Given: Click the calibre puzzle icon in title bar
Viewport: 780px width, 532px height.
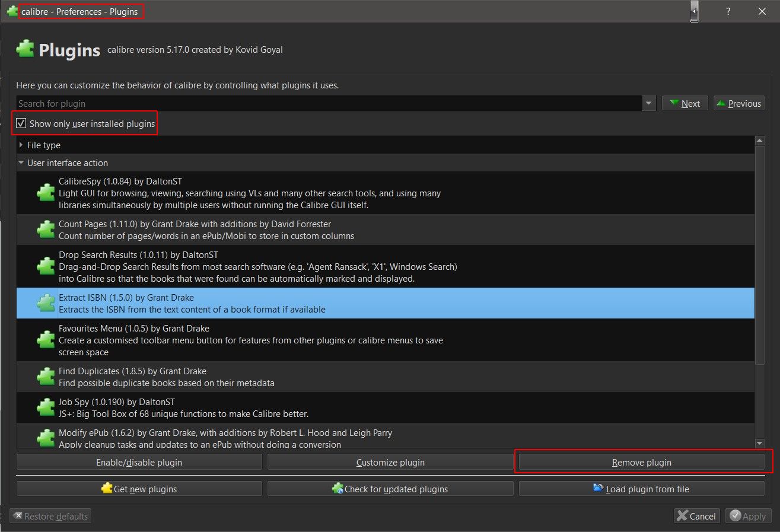Looking at the screenshot, I should click(12, 11).
